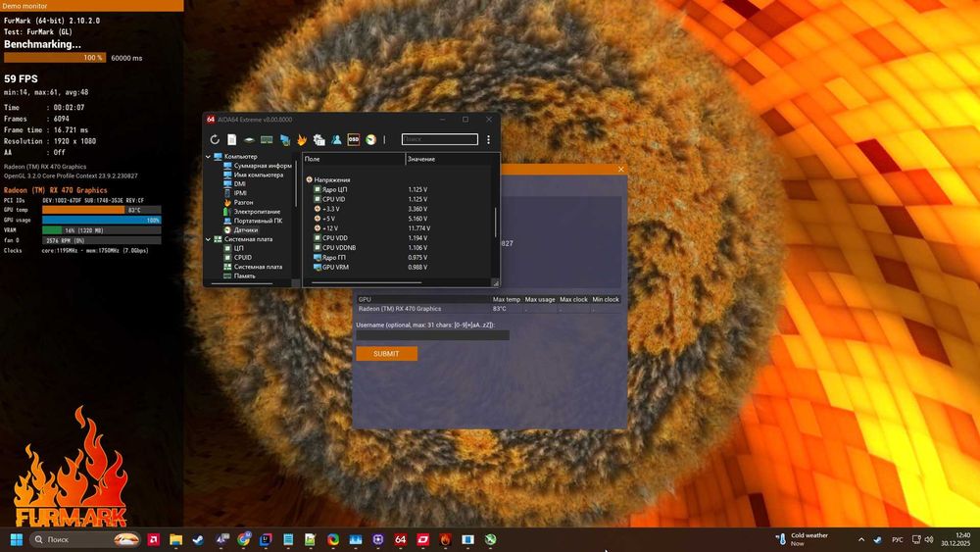Click the AIDA64 search field
This screenshot has height=552, width=980.
439,139
